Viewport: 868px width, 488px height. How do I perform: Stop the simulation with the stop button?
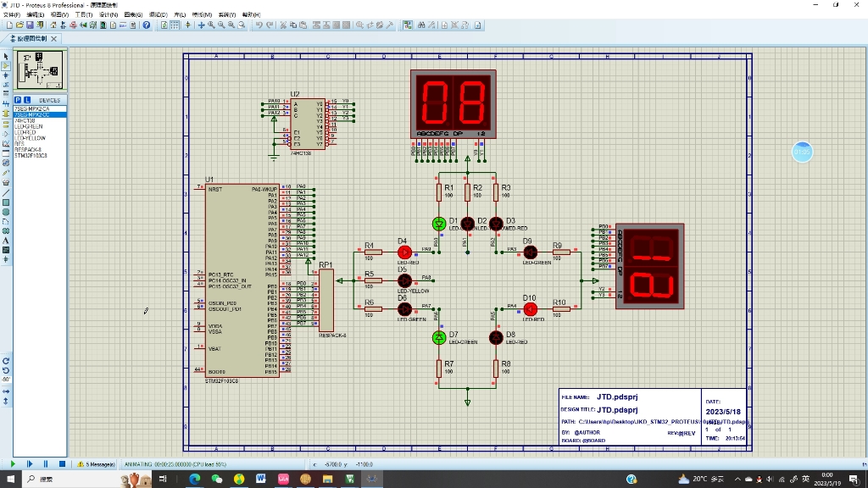(63, 463)
